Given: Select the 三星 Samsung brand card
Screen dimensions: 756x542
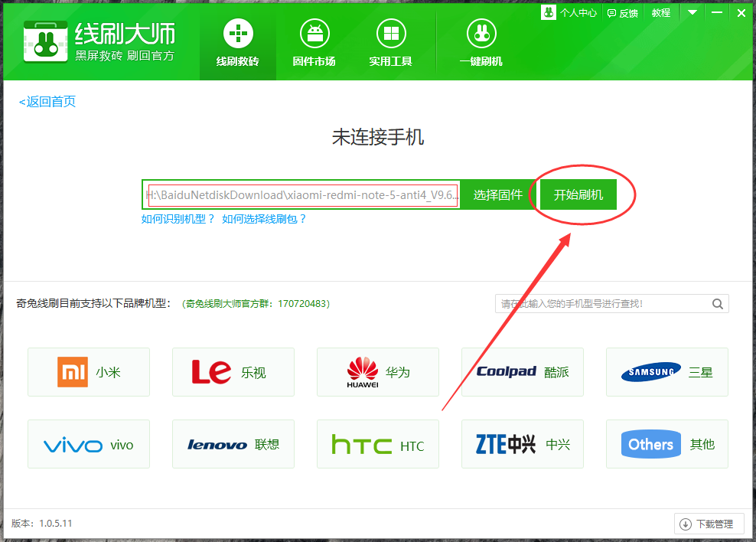Looking at the screenshot, I should pyautogui.click(x=667, y=372).
